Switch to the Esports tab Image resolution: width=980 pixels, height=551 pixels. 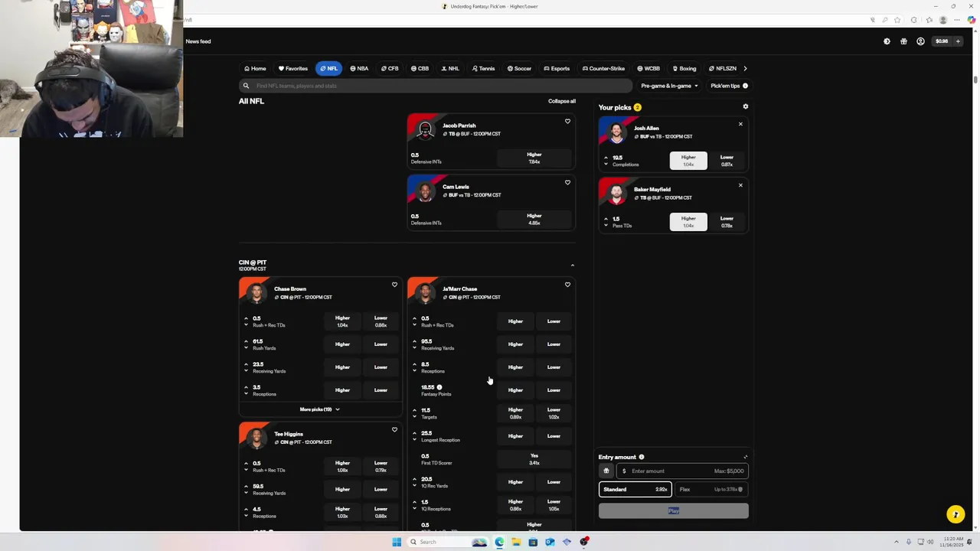(557, 68)
